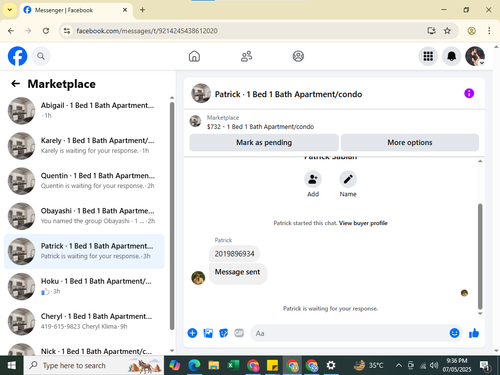500x375 pixels.
Task: Open the Friends icon in top navigation
Action: 246,56
